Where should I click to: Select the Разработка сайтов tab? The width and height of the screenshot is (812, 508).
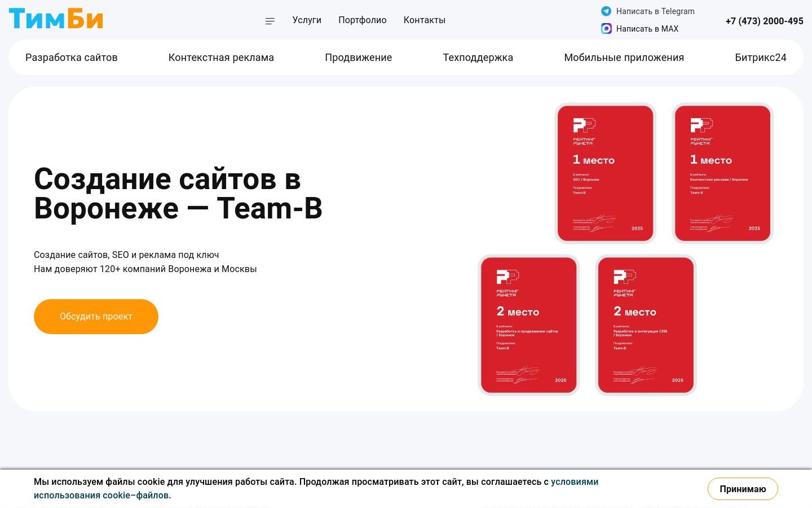[72, 57]
